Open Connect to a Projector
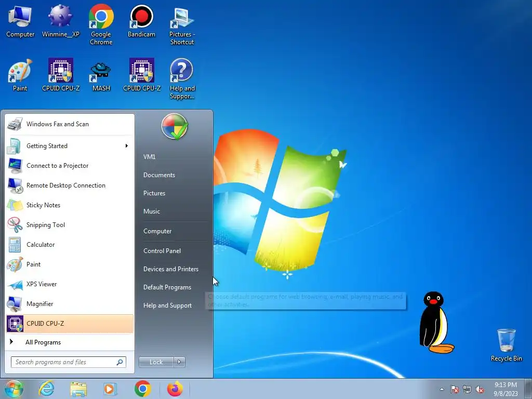 coord(70,166)
